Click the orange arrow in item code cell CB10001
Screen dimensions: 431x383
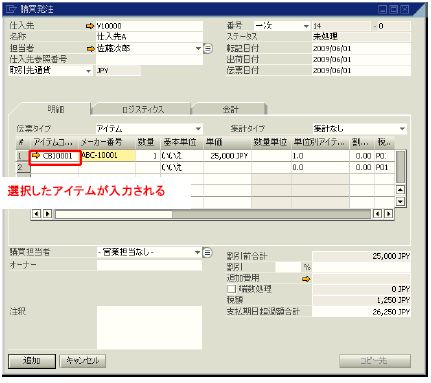(36, 156)
